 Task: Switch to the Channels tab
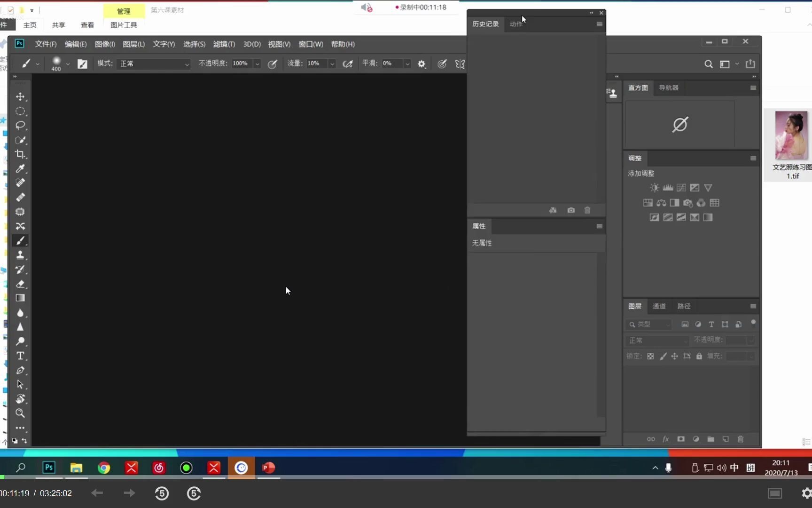[x=659, y=306]
